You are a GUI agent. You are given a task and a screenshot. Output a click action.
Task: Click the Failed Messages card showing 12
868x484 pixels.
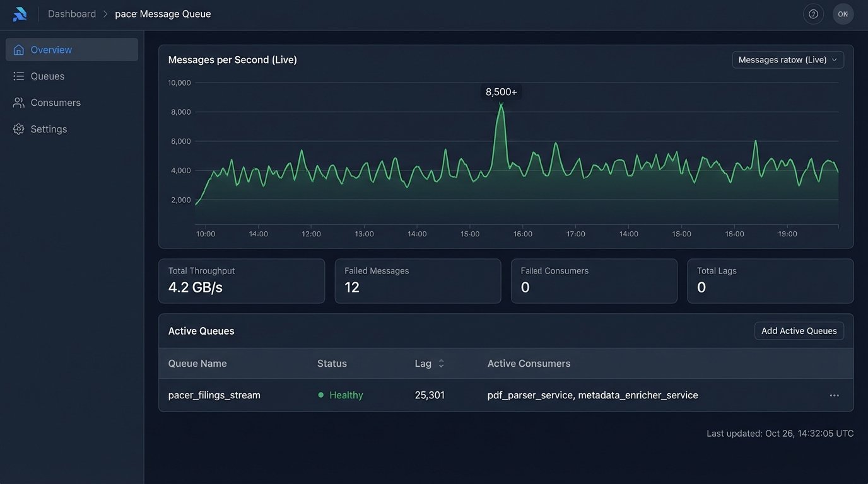click(x=418, y=281)
